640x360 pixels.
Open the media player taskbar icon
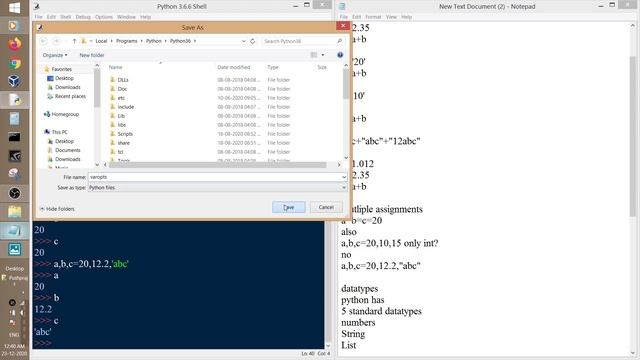pyautogui.click(x=13, y=26)
